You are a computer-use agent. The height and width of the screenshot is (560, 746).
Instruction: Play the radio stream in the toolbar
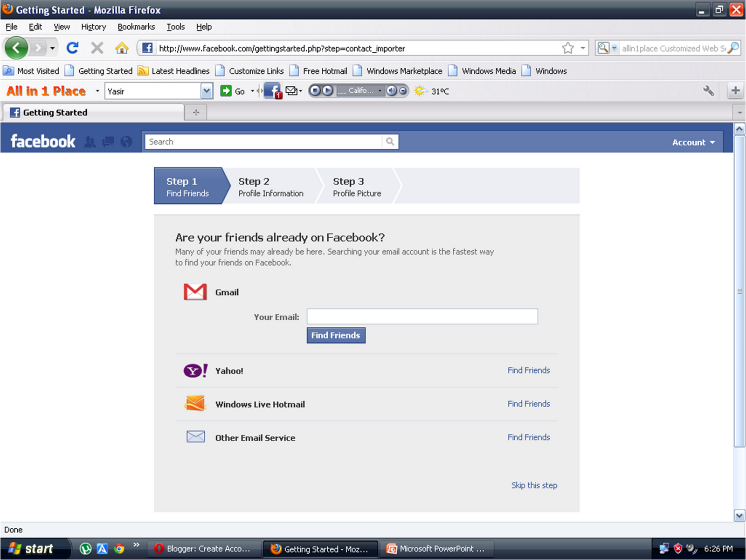[328, 90]
